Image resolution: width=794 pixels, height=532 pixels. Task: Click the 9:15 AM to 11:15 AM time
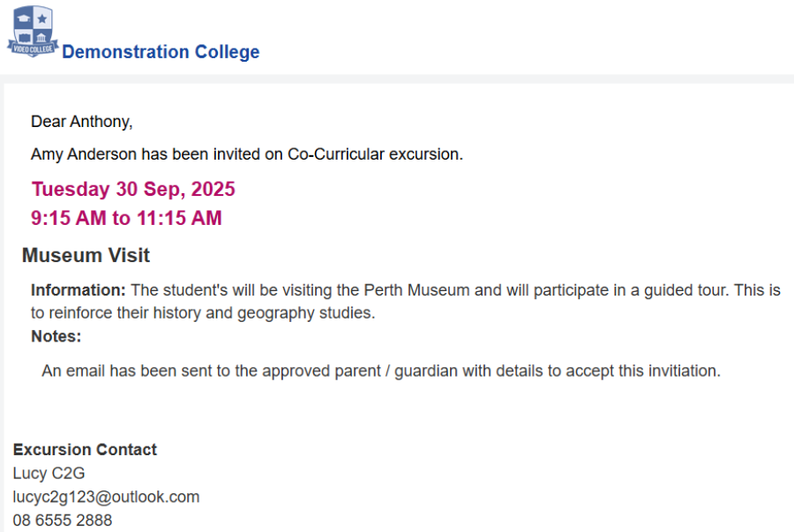tap(126, 218)
